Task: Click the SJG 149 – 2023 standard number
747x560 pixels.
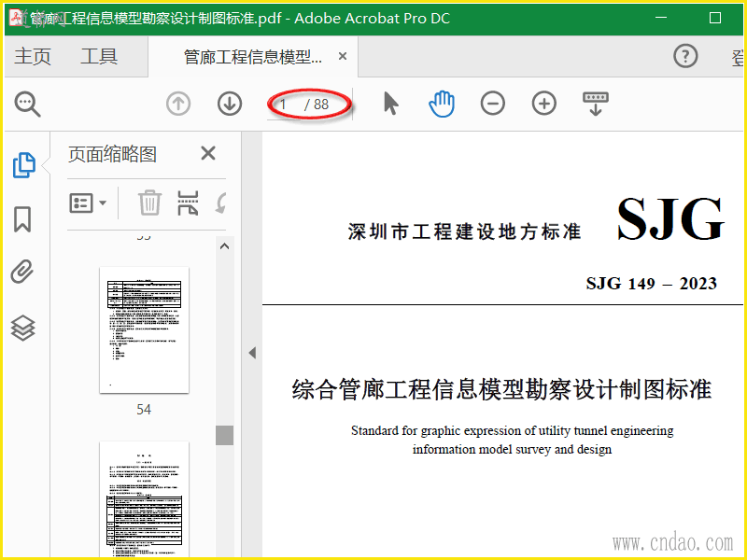Action: click(x=651, y=284)
